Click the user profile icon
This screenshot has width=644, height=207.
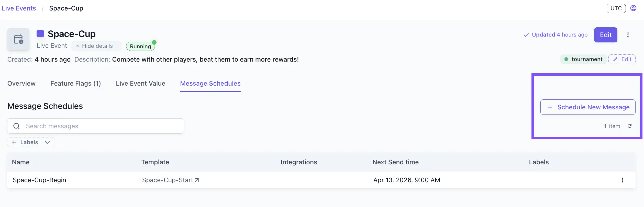[x=633, y=8]
